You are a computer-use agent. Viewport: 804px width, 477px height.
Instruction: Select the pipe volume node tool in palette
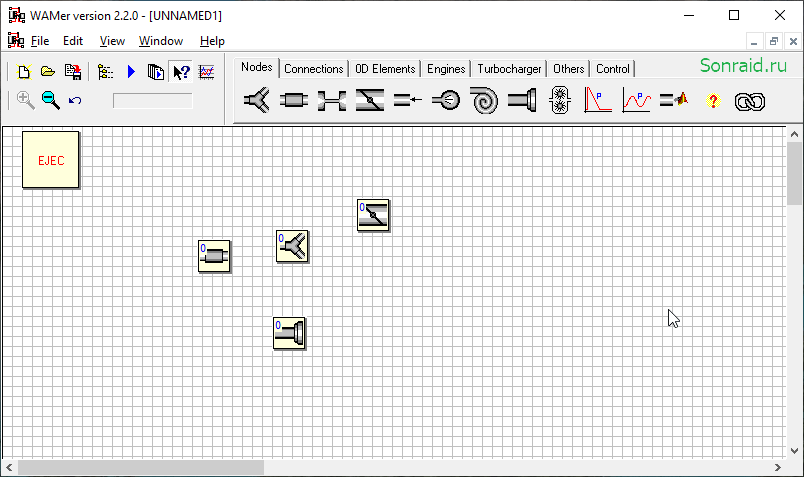coord(294,101)
